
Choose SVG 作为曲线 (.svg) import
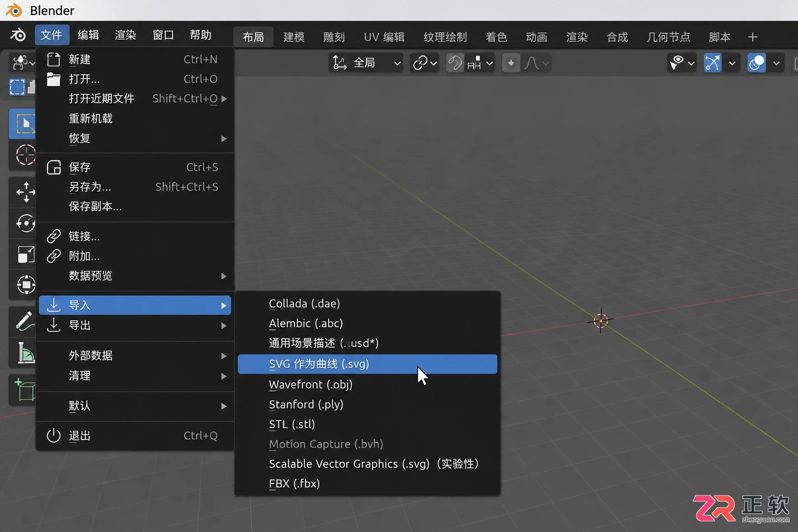pos(367,364)
